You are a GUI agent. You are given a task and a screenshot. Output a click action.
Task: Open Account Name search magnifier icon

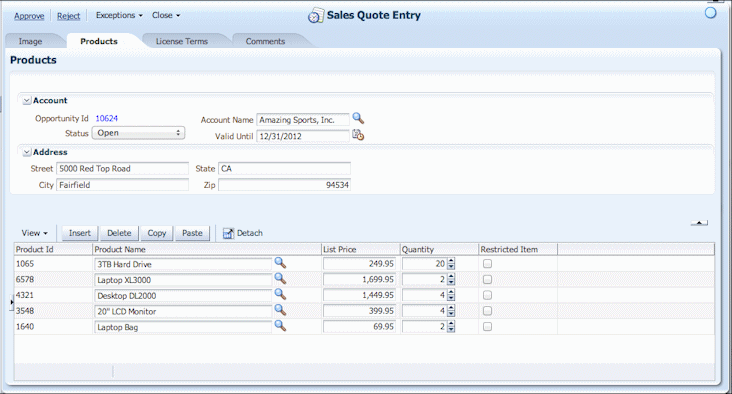[358, 118]
